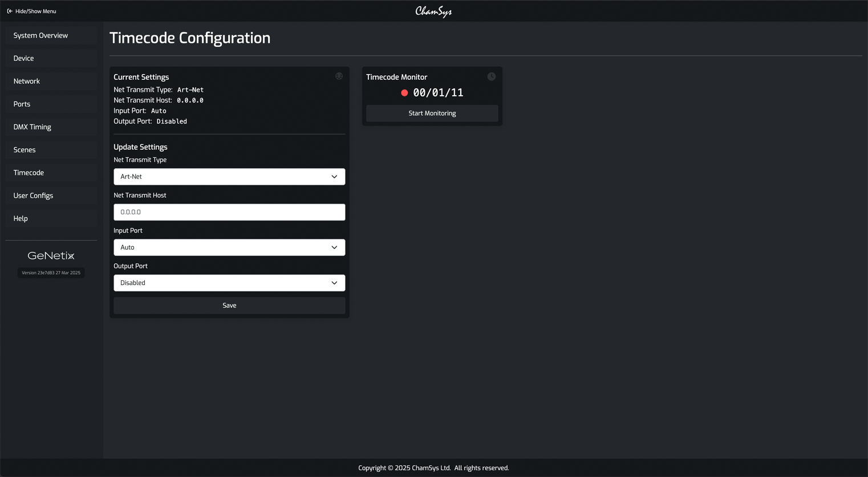Image resolution: width=868 pixels, height=477 pixels.
Task: Click the red timecode status indicator
Action: pyautogui.click(x=404, y=93)
